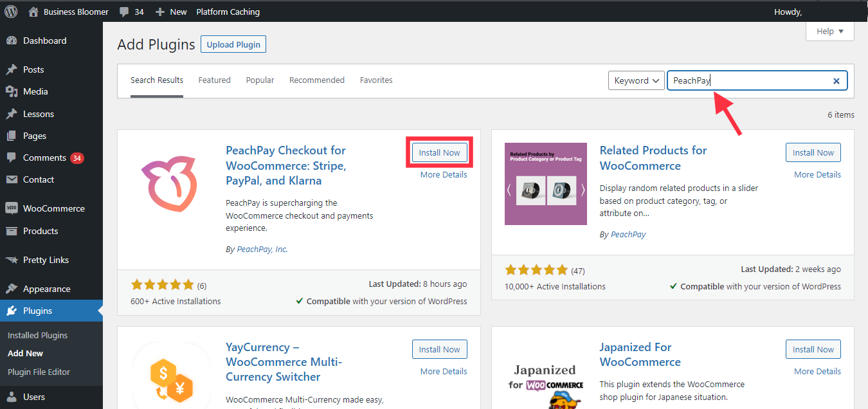Click the Appearance paintbrush icon

click(12, 289)
